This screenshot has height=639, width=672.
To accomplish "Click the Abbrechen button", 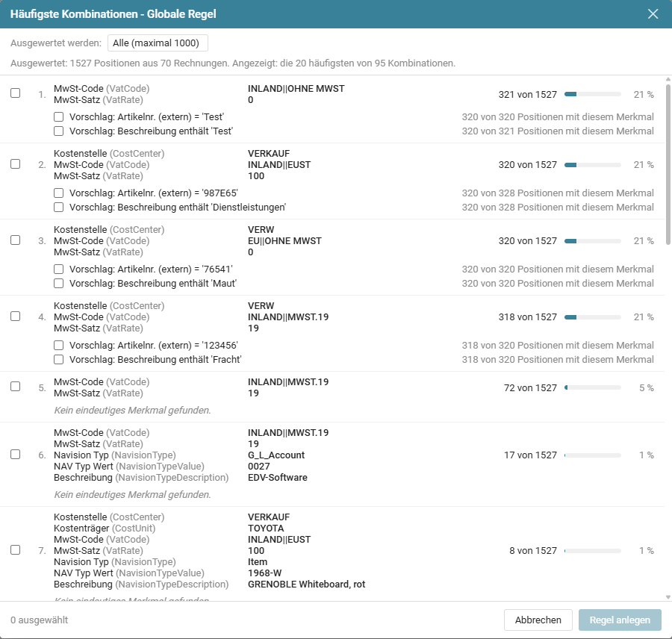I will coord(538,620).
